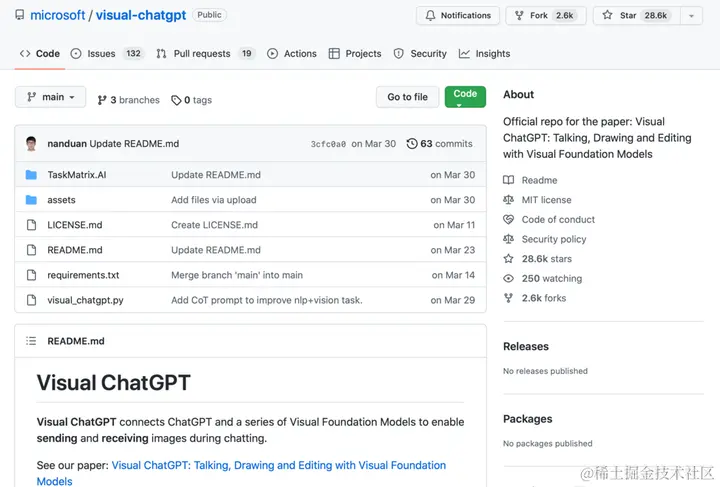Click the file icon for README.md row

pos(31,250)
